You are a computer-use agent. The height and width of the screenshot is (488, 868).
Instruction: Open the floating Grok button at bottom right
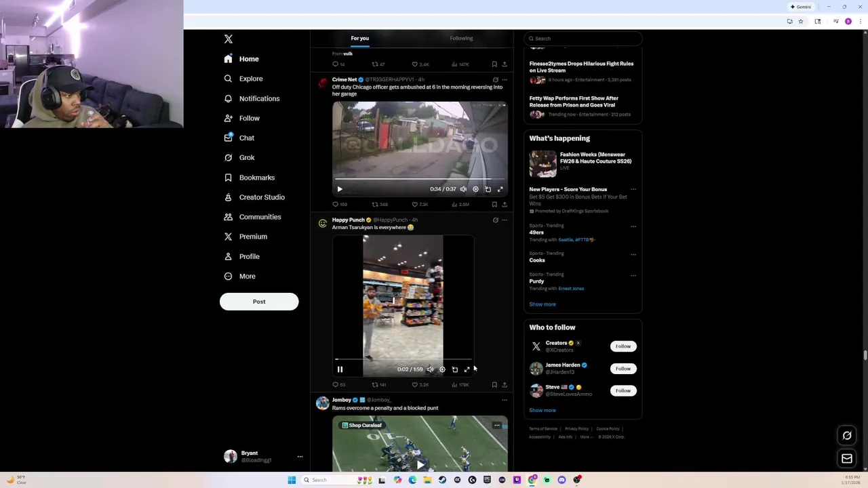pyautogui.click(x=847, y=436)
